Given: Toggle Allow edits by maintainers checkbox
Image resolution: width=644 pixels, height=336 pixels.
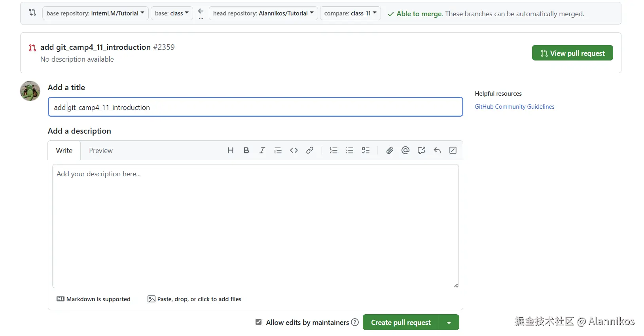Looking at the screenshot, I should pos(259,322).
